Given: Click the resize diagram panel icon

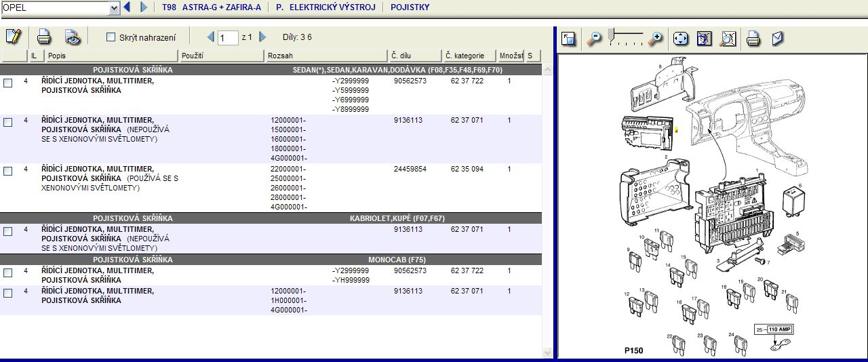Looking at the screenshot, I should coord(569,39).
